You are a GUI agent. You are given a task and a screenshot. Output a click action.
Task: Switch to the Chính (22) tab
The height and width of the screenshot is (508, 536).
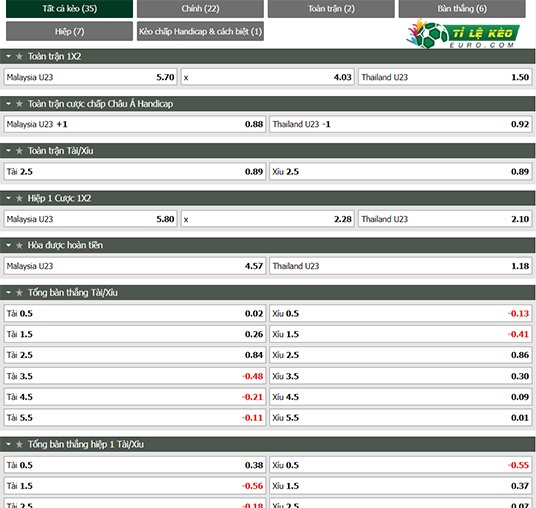pos(200,9)
